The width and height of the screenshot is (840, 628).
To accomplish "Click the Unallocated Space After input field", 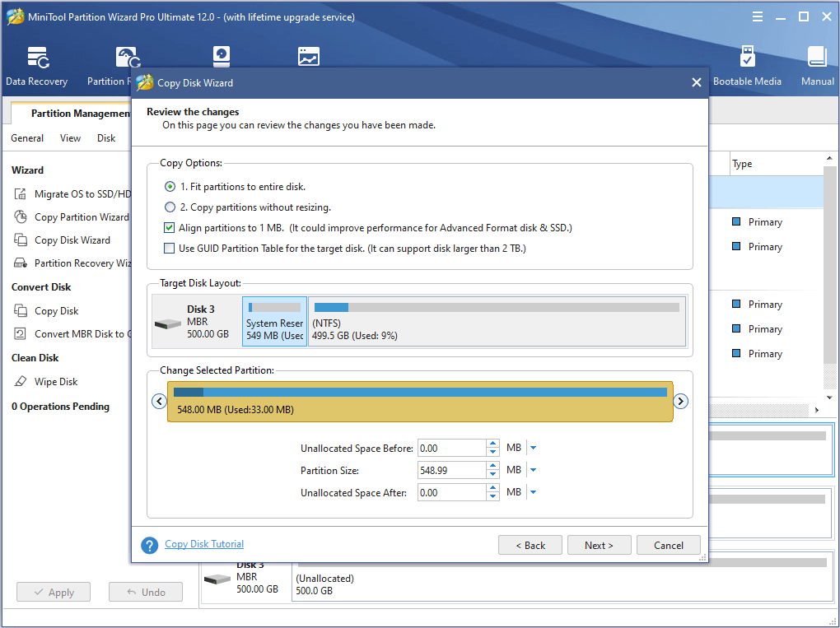I will click(451, 492).
